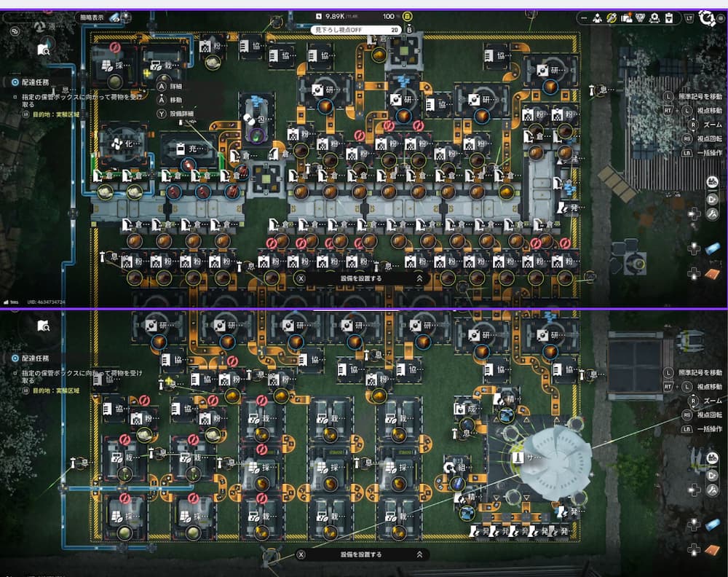Image resolution: width=728 pixels, height=577 pixels.
Task: Click the UID: 4634734724 text
Action: pos(47,302)
